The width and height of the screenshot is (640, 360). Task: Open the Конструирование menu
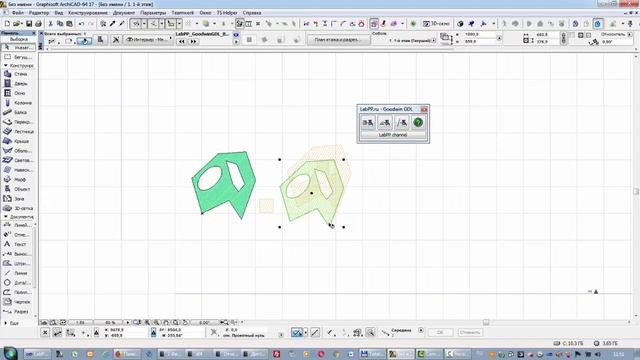[88, 13]
